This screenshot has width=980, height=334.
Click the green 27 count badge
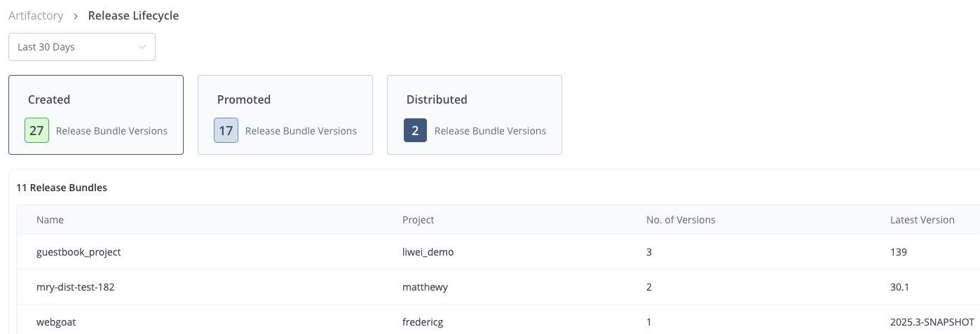(36, 131)
